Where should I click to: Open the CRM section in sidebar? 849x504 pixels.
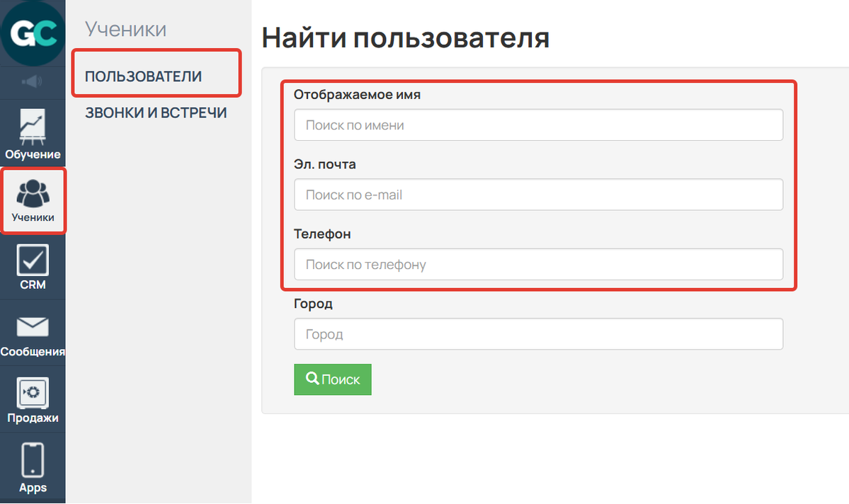click(33, 267)
